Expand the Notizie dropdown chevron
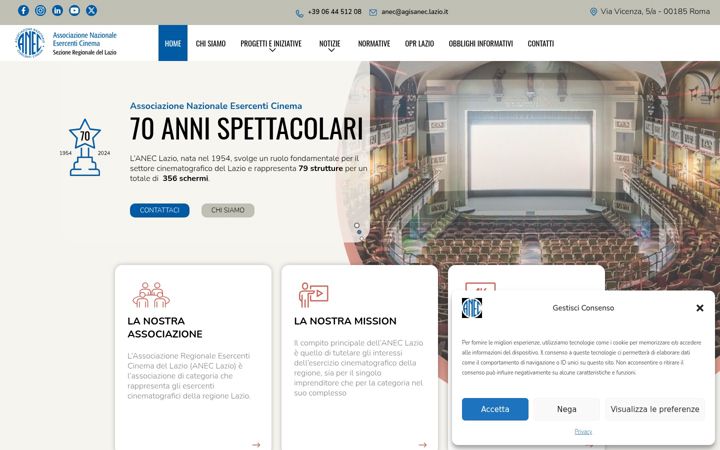 coord(331,51)
